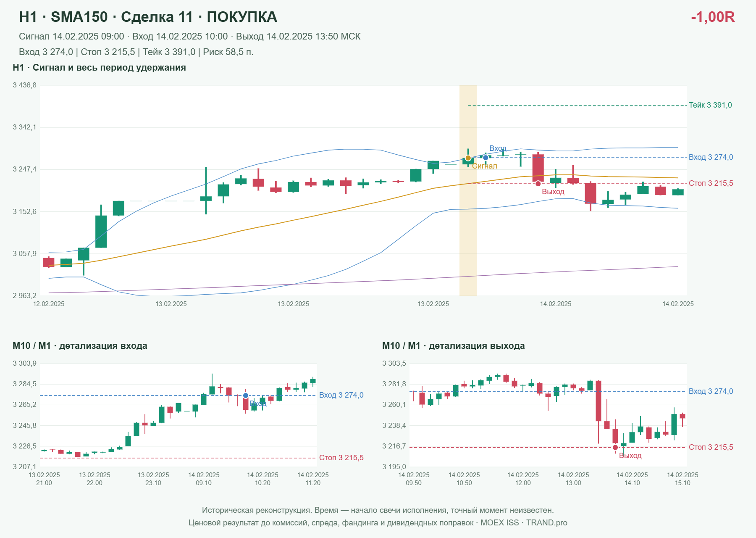The image size is (756, 538).
Task: Click the signal, entry and exit timestamps line
Action: point(190,37)
